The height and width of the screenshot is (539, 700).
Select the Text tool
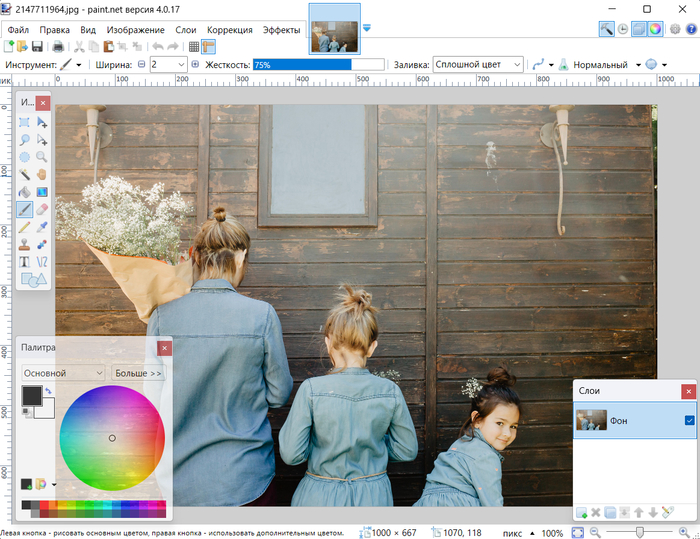coord(25,261)
